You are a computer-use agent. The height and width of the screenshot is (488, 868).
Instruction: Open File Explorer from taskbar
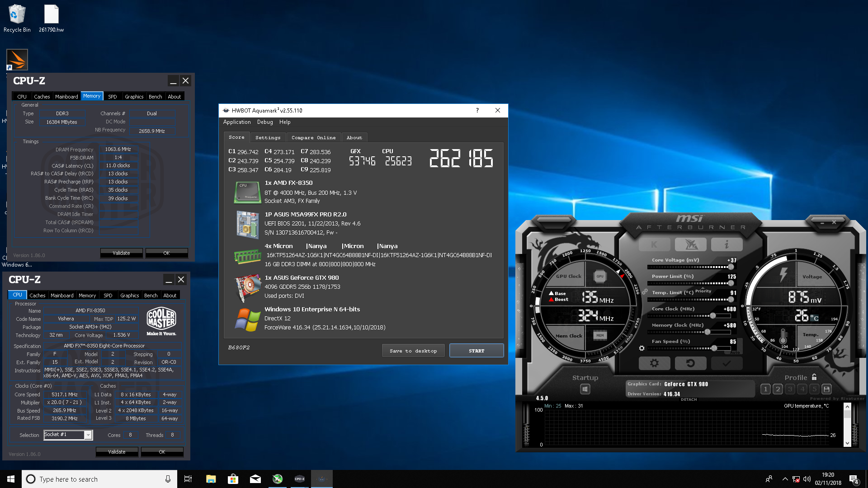(211, 479)
